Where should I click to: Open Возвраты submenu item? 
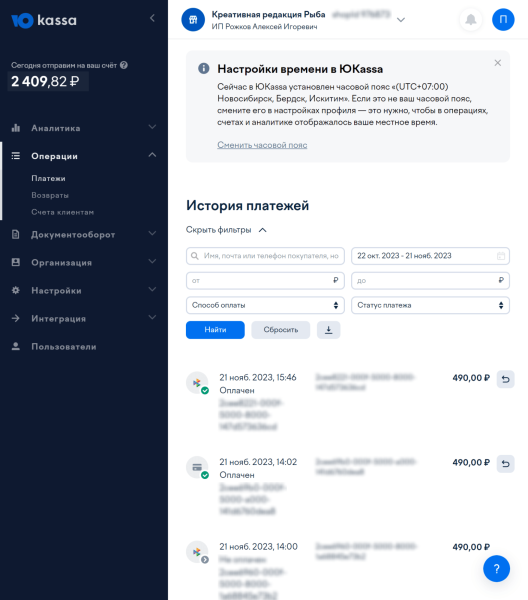click(x=50, y=195)
